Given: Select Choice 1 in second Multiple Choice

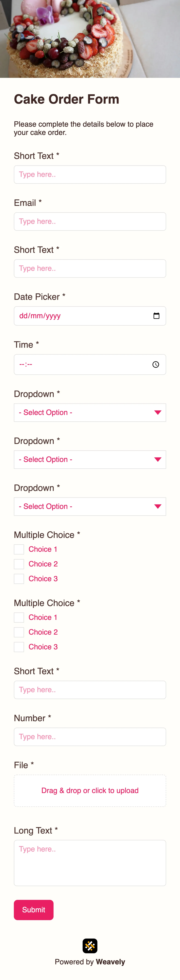Looking at the screenshot, I should [19, 617].
